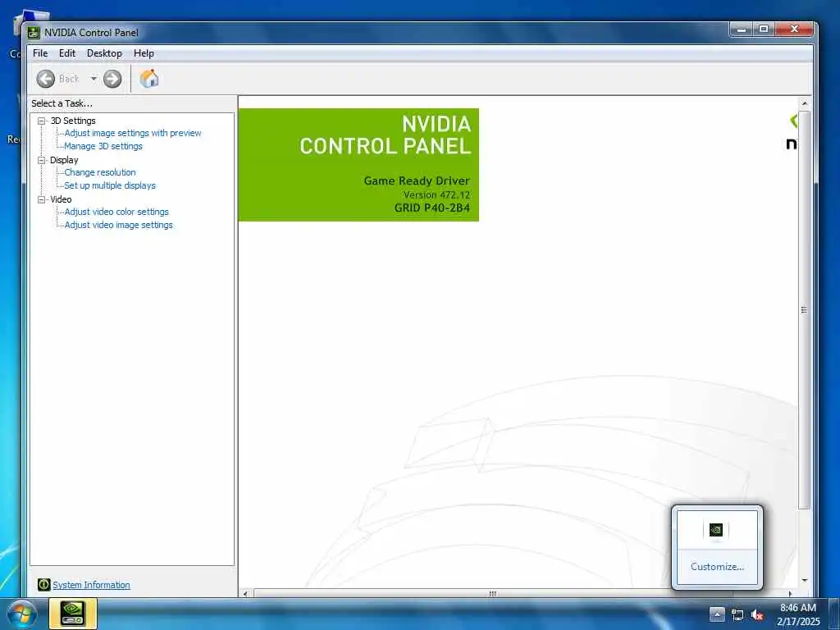Image resolution: width=840 pixels, height=630 pixels.
Task: Collapse the 3D Settings tree node
Action: click(41, 121)
